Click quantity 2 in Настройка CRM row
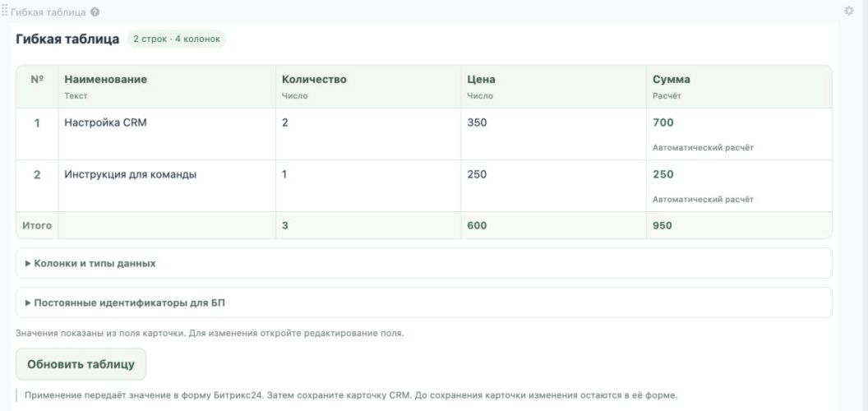The height and width of the screenshot is (411, 868). click(368, 134)
